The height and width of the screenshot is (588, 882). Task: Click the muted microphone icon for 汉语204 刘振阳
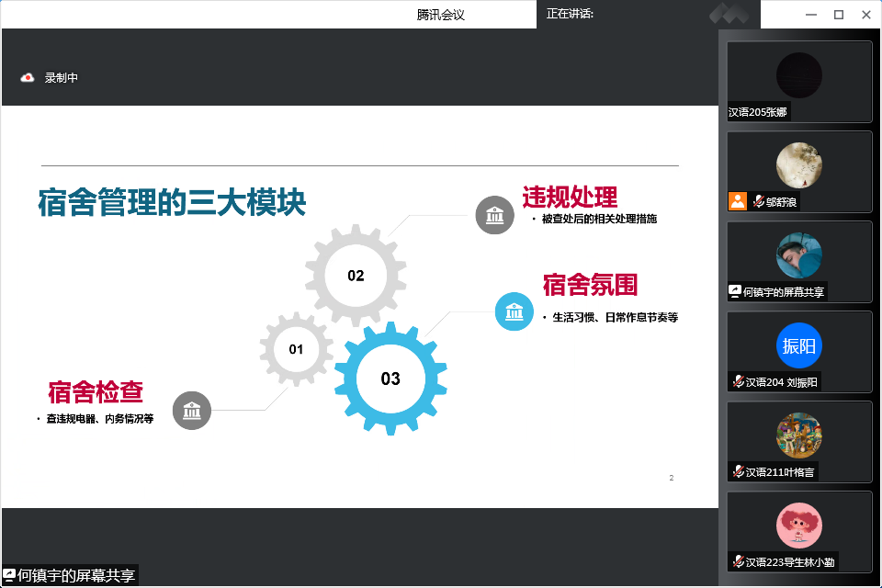pos(737,382)
